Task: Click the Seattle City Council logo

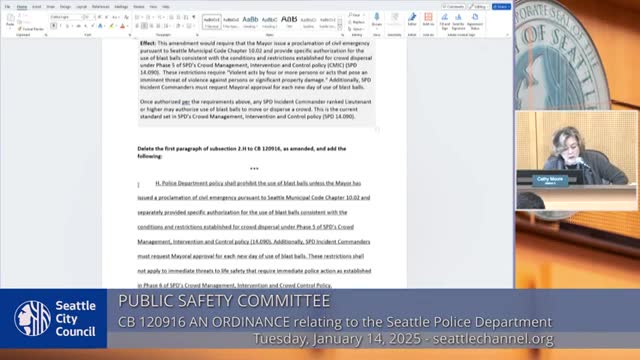Action: click(54, 318)
